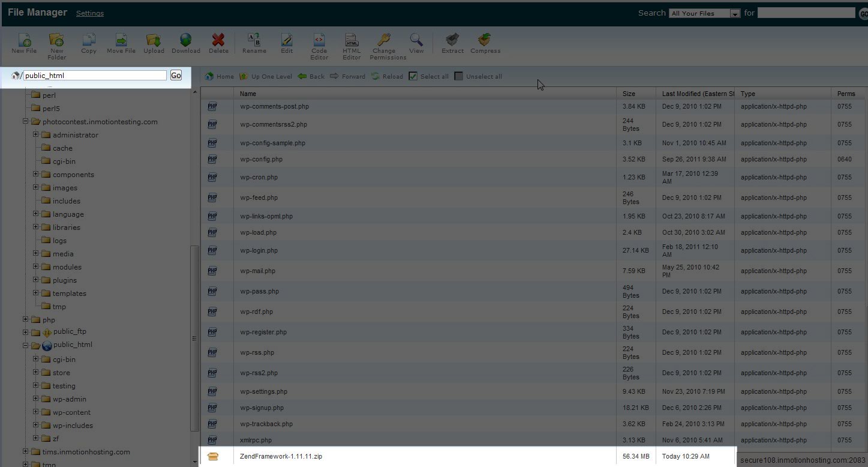The image size is (868, 467).
Task: Open the Edit tool
Action: tap(287, 43)
